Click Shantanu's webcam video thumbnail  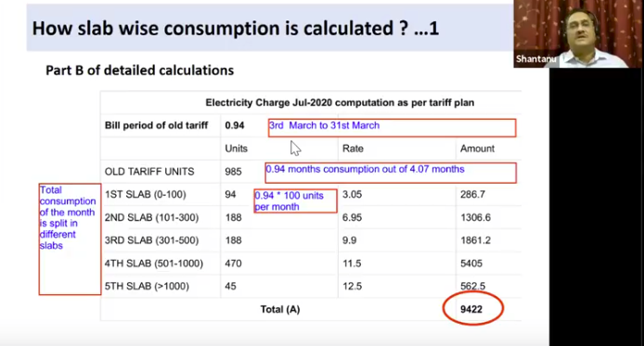click(578, 33)
